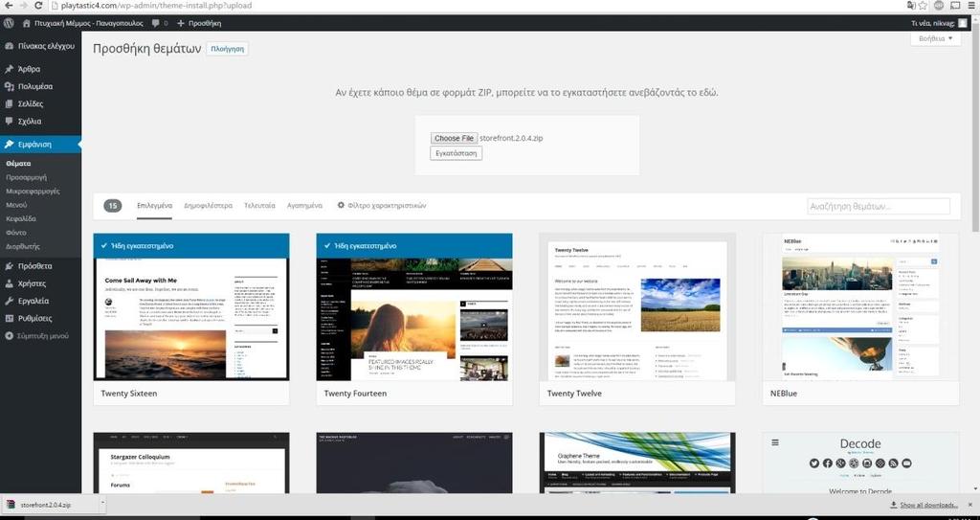Click the Πλοήγηση button beside the heading
980x520 pixels.
[228, 49]
